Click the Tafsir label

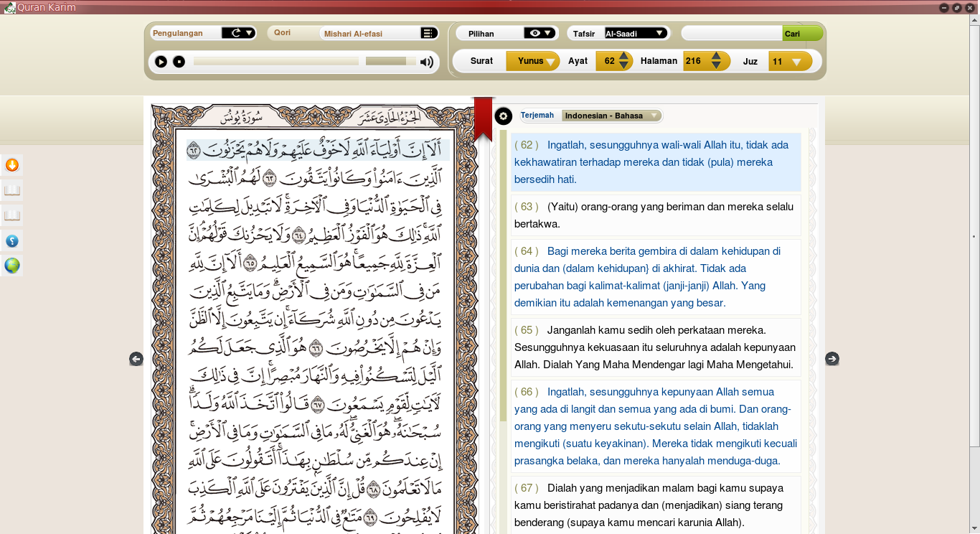coord(585,34)
